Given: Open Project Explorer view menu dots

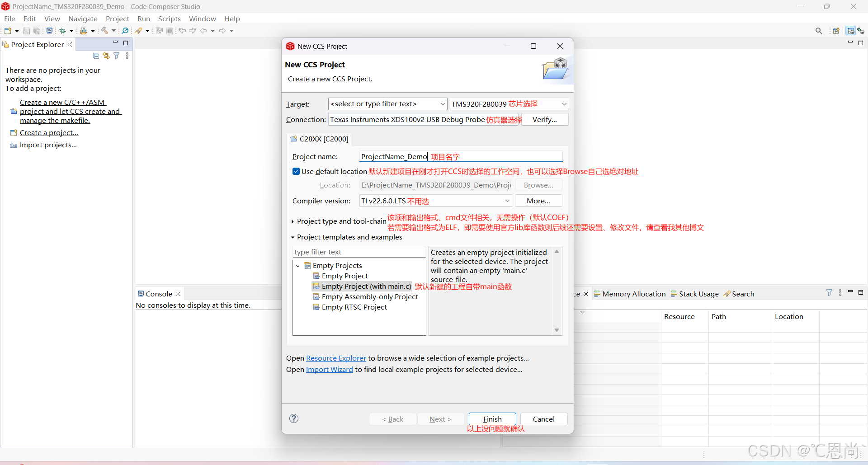Looking at the screenshot, I should pos(127,56).
